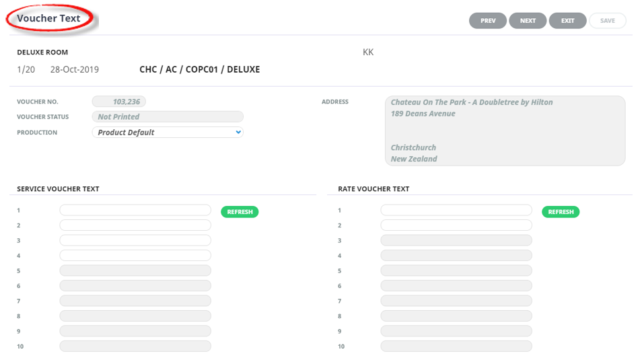Click the Voucher Text page title
This screenshot has height=362, width=644.
49,19
